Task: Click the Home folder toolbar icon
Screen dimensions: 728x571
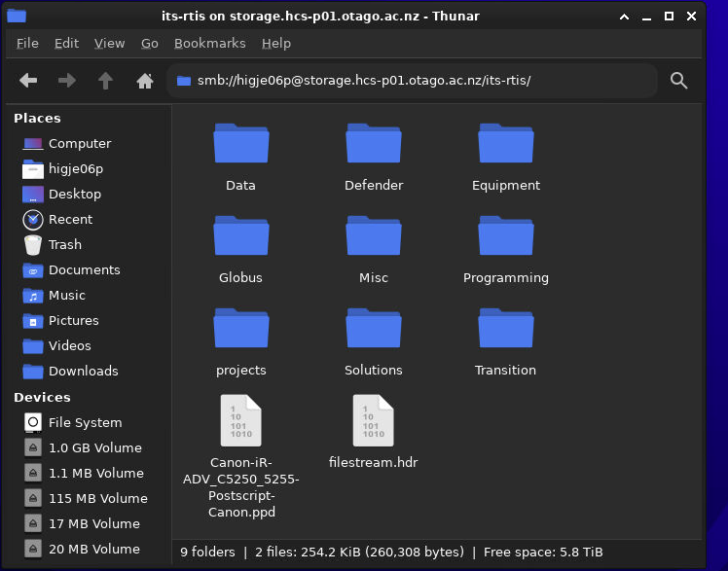Action: coord(145,81)
